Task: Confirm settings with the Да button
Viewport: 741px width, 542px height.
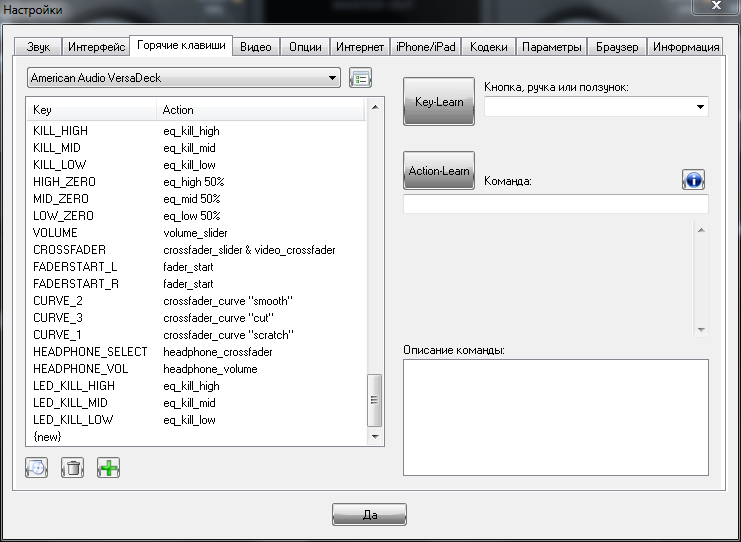Action: 370,515
